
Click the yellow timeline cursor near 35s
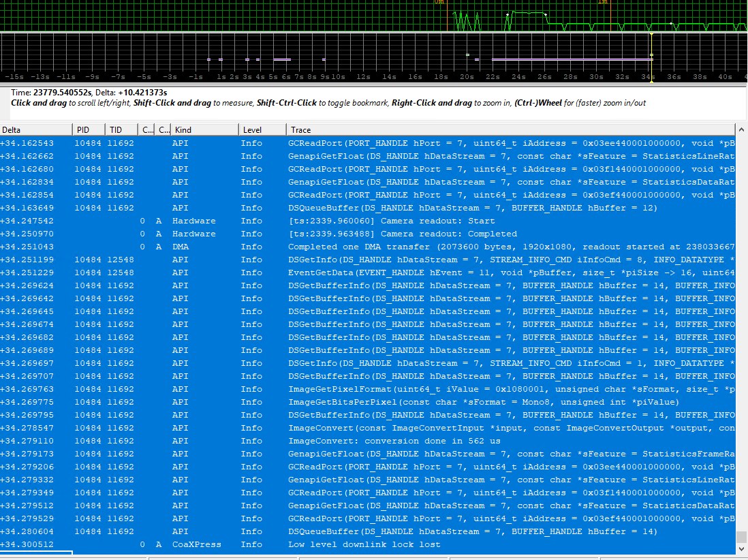click(x=651, y=58)
